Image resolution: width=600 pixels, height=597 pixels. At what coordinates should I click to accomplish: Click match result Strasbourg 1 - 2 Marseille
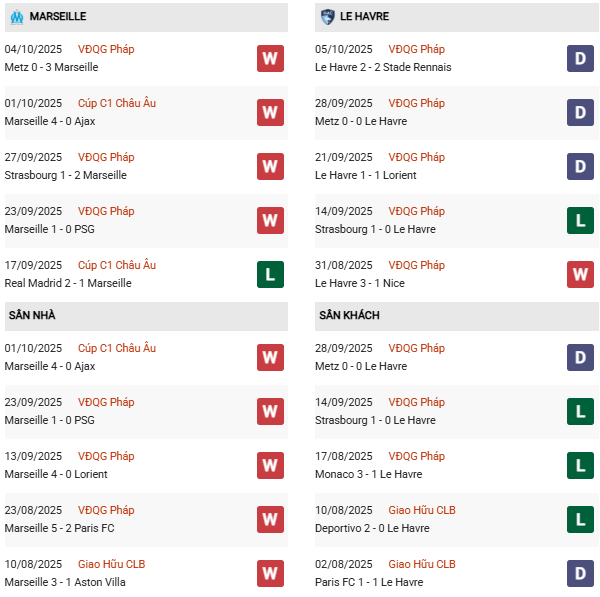(x=65, y=175)
